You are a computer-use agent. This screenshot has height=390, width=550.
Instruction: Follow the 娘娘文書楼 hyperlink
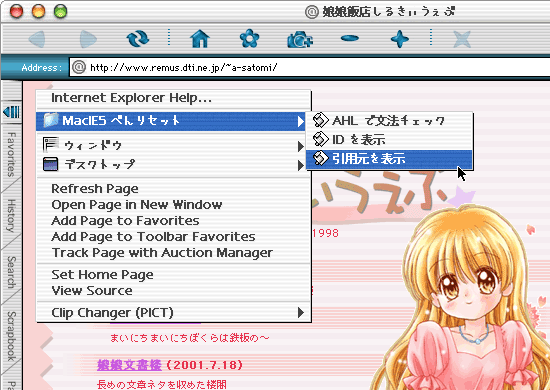[x=129, y=365]
